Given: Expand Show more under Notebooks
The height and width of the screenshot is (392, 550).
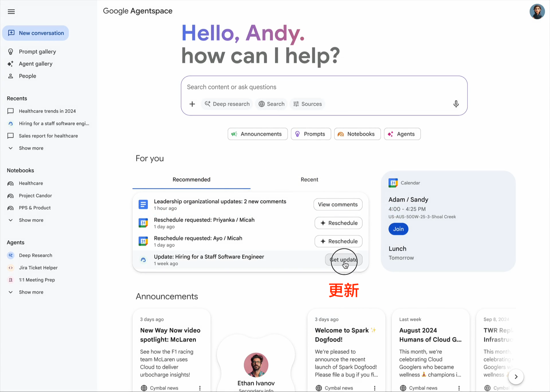Looking at the screenshot, I should pos(31,220).
